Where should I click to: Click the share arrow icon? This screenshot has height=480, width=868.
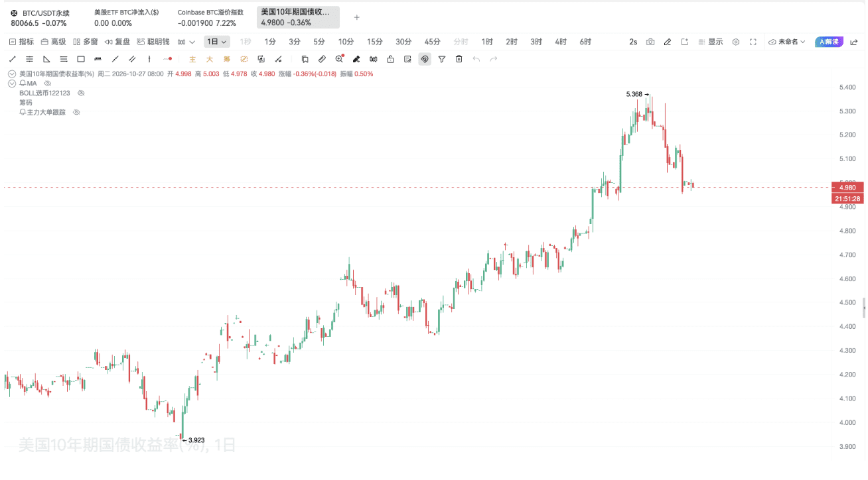(x=853, y=42)
